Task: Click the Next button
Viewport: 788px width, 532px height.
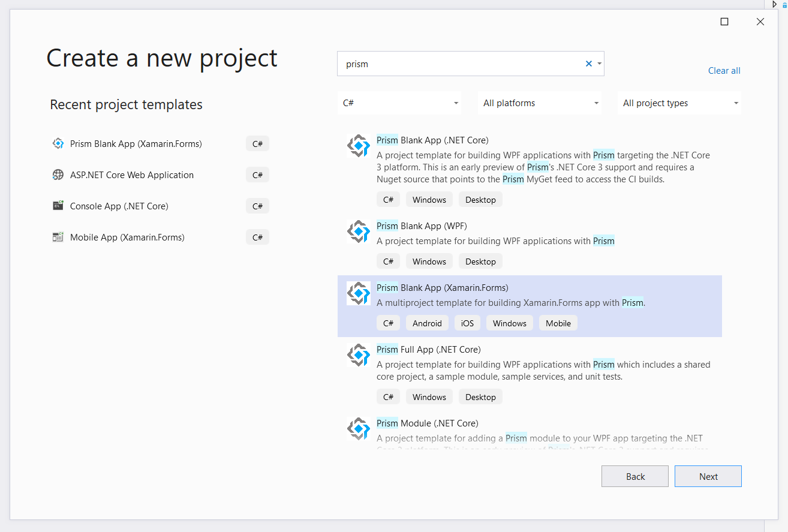Action: click(x=708, y=476)
